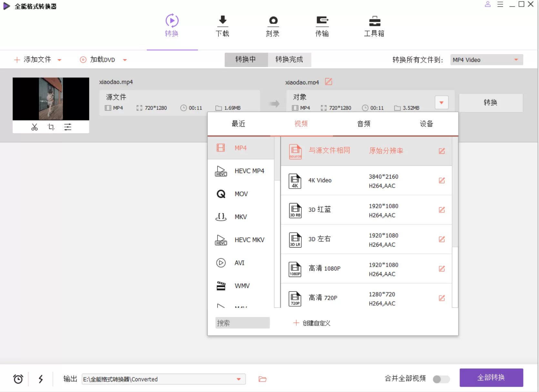Viewport: 539px width, 392px height.
Task: Expand the MP4 Video output format dropdown
Action: [x=516, y=60]
